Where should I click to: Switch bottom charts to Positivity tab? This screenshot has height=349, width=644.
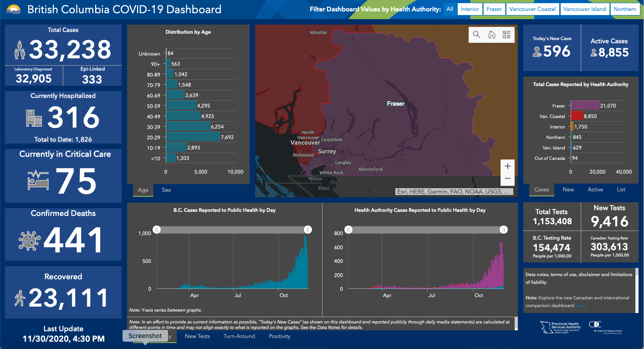coord(280,336)
